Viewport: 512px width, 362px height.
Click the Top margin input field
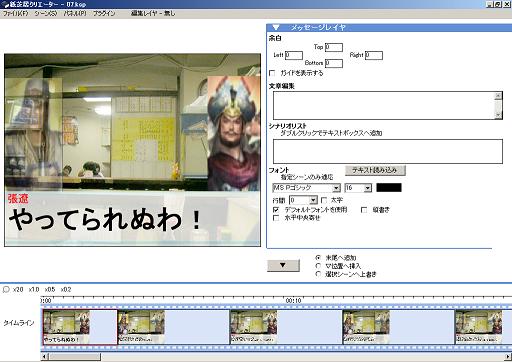334,47
